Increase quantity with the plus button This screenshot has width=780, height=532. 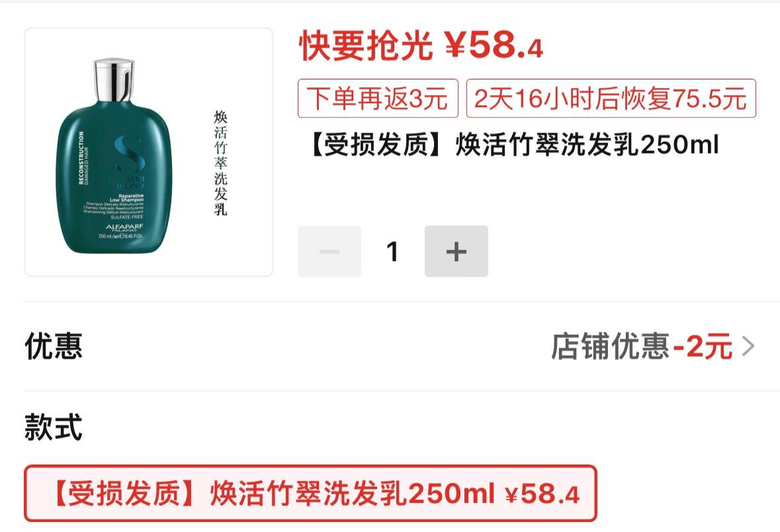(x=456, y=251)
